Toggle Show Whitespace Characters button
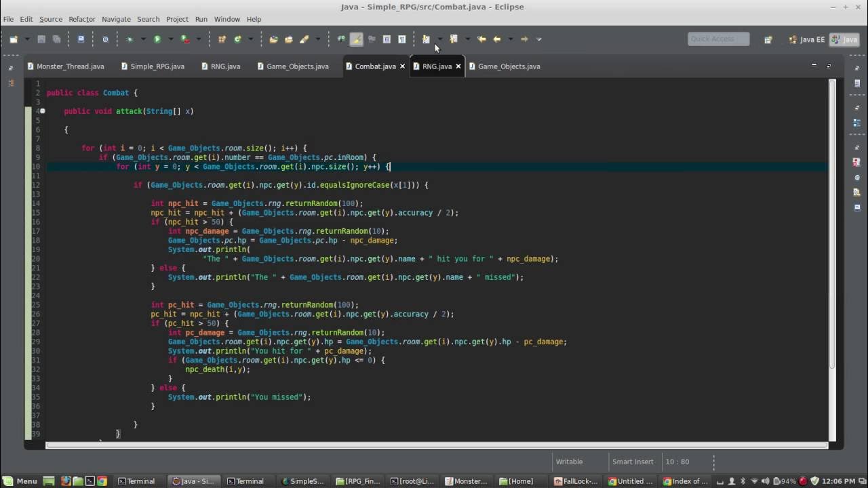The height and width of the screenshot is (488, 868). [x=401, y=39]
